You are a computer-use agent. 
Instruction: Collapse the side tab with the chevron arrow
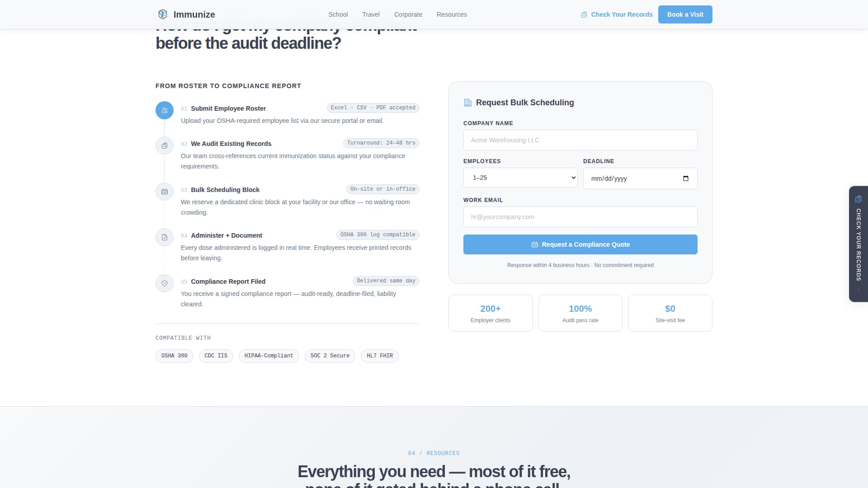click(x=858, y=290)
